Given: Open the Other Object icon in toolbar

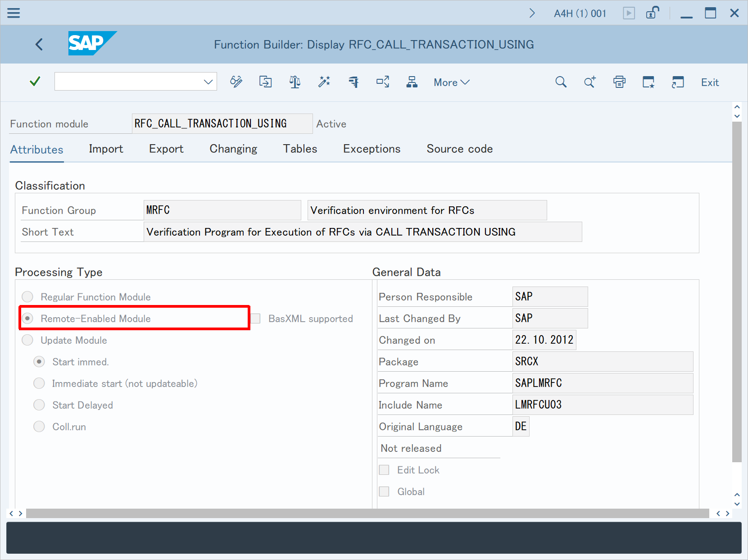Looking at the screenshot, I should coord(266,82).
